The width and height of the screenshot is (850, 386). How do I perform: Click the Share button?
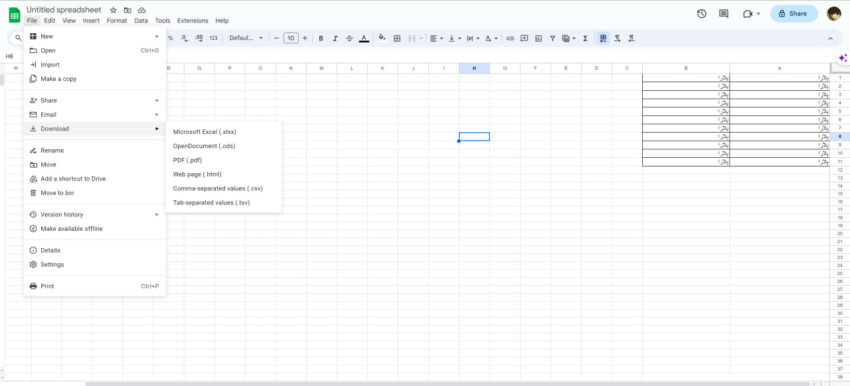coord(794,14)
